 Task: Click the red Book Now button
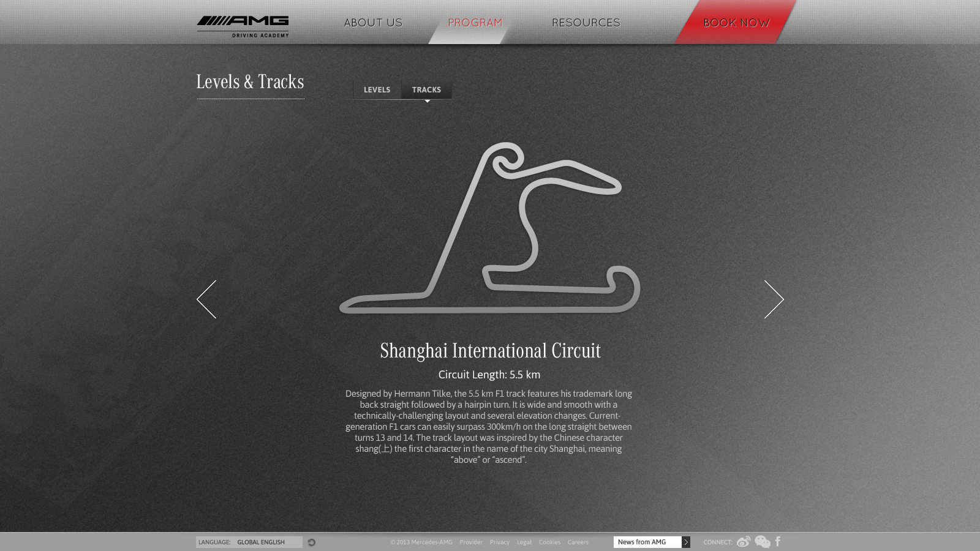(x=736, y=22)
